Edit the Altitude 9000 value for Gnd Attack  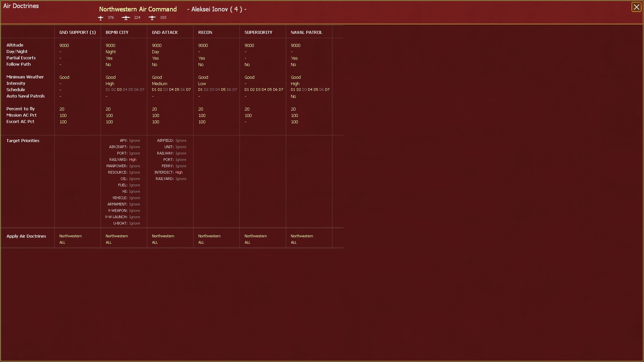(156, 45)
